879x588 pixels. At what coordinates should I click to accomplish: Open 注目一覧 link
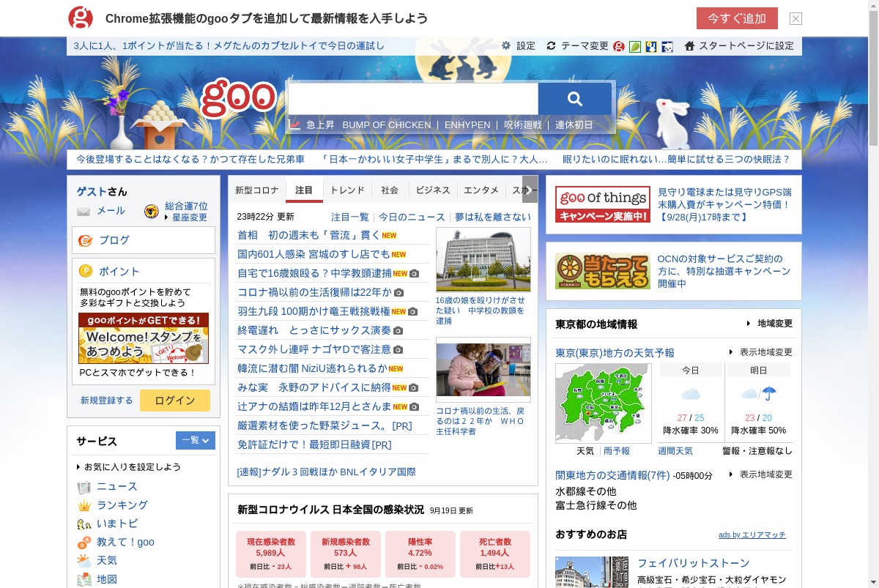pos(350,217)
